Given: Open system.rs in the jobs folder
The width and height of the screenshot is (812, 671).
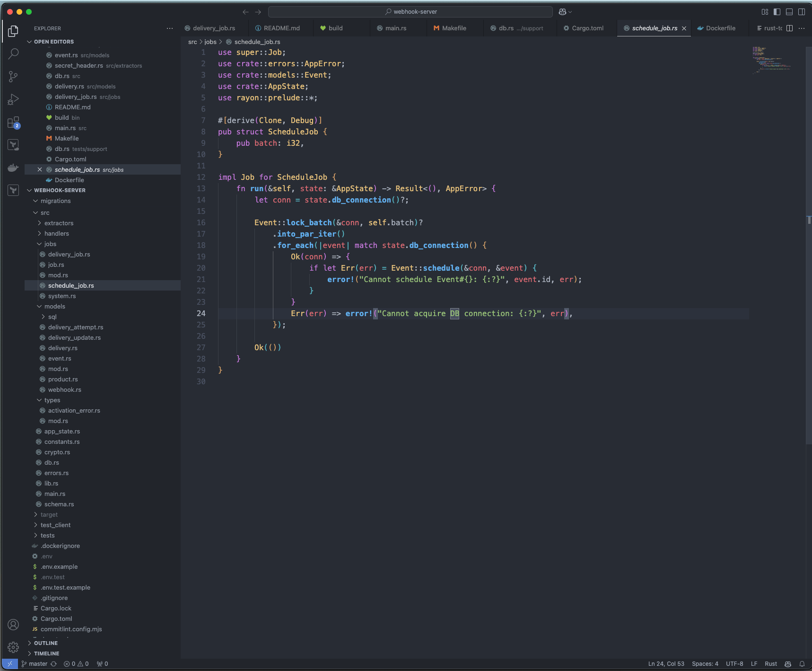Looking at the screenshot, I should coord(61,296).
